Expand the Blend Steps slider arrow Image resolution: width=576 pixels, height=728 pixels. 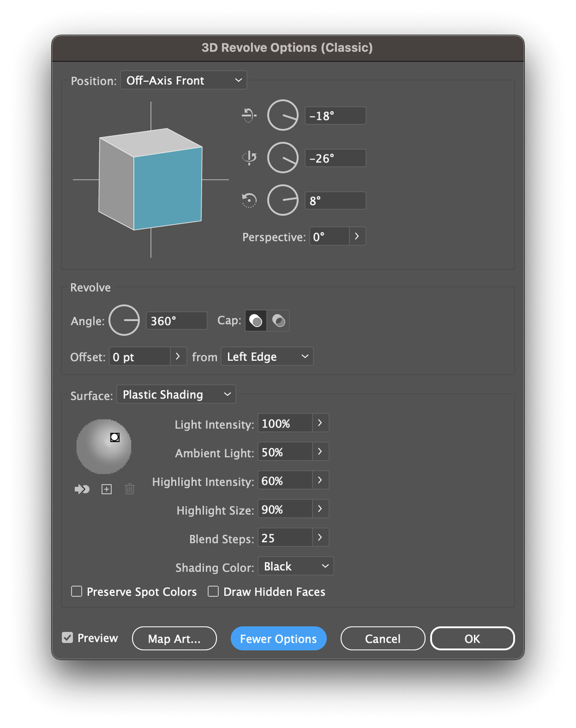[320, 538]
